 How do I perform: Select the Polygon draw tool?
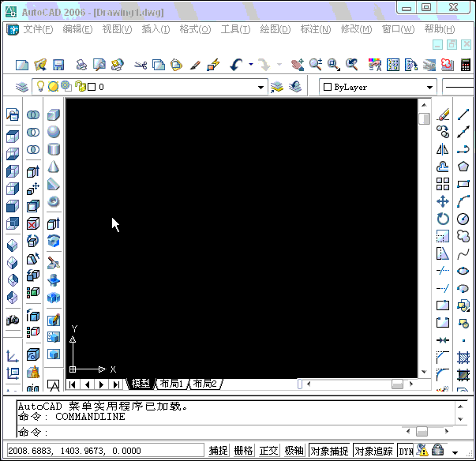[x=463, y=167]
